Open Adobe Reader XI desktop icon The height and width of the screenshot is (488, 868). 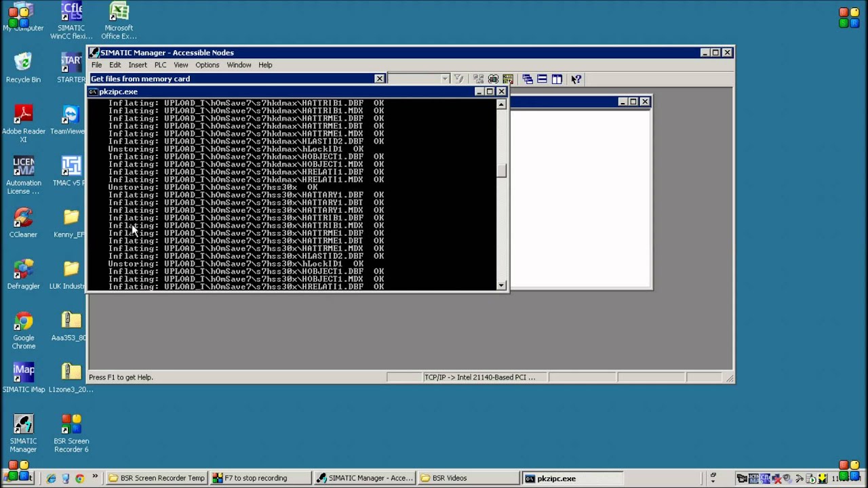[x=23, y=123]
